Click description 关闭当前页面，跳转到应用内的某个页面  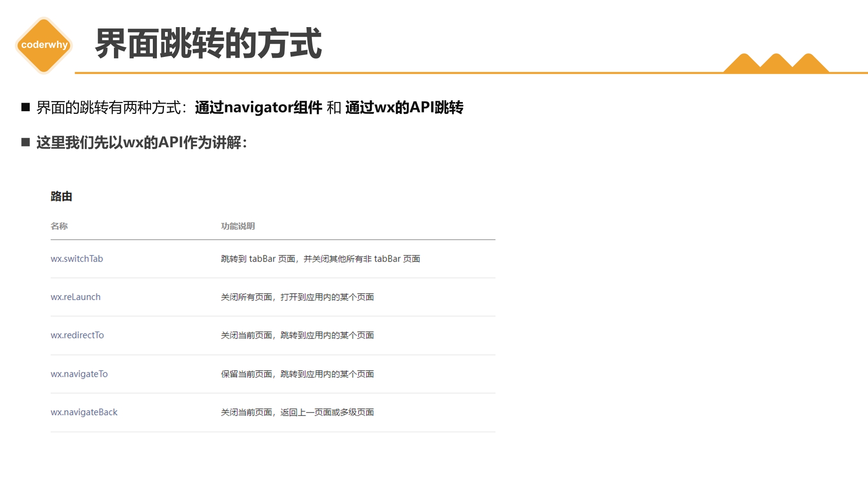297,335
